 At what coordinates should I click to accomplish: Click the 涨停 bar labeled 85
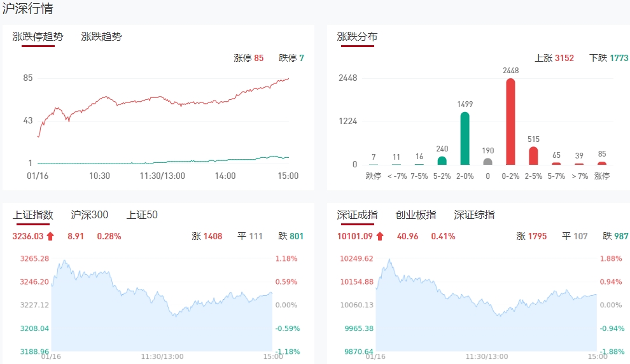coord(602,163)
